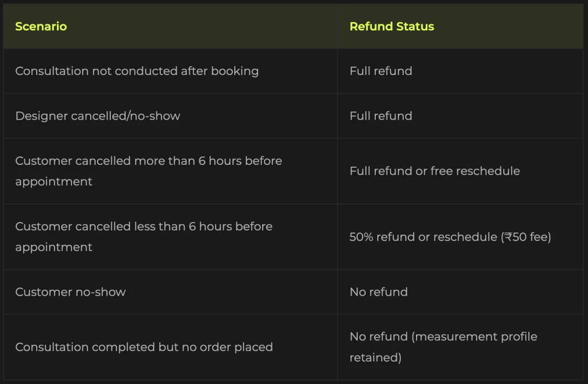Select 'Customer cancelled more than 6 hours' scenario
The width and height of the screenshot is (588, 384).
tap(148, 171)
